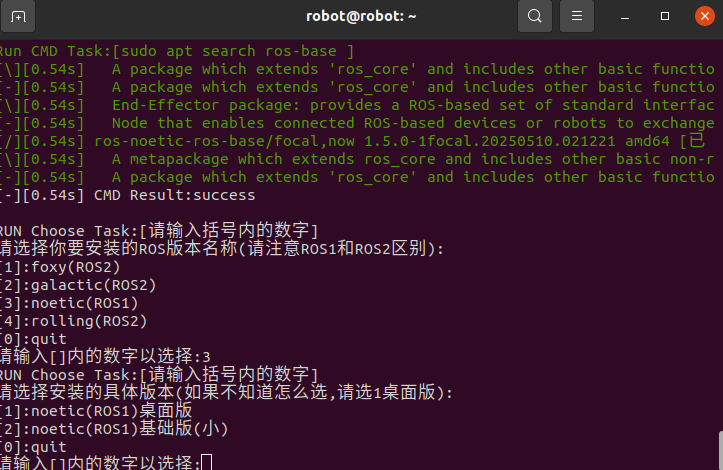This screenshot has width=723, height=470.
Task: Open a new terminal tab
Action: (x=19, y=16)
